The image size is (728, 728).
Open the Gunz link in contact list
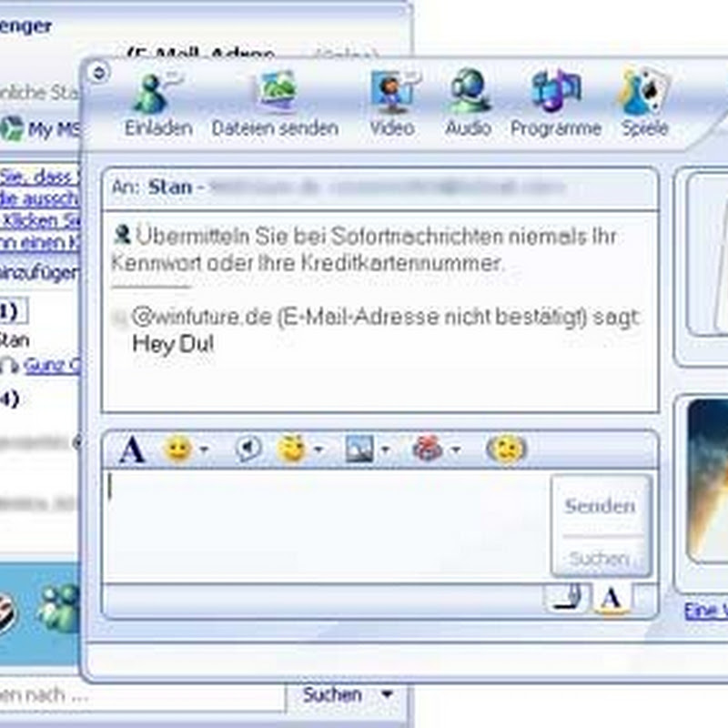point(52,366)
